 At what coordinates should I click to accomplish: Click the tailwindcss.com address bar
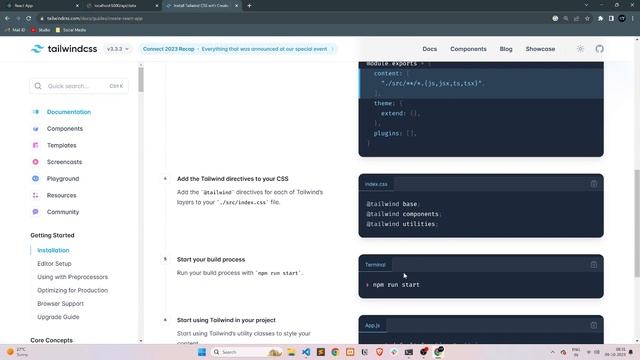point(294,18)
